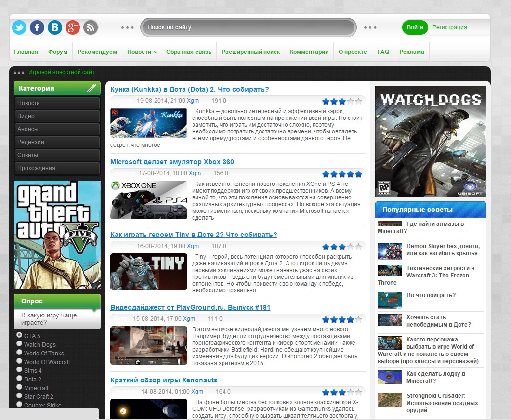Open the FAQ menu item
This screenshot has height=420, width=511.
[383, 52]
